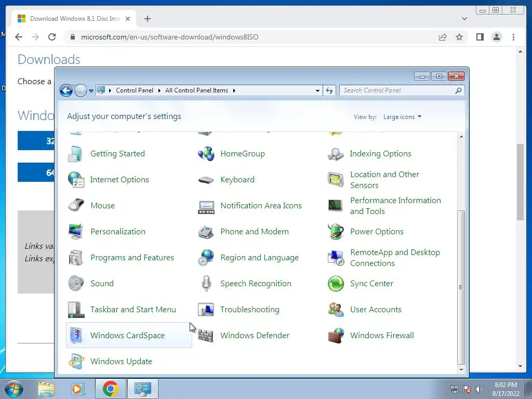Image resolution: width=532 pixels, height=399 pixels.
Task: Open the Windows Firewall icon
Action: pos(336,336)
